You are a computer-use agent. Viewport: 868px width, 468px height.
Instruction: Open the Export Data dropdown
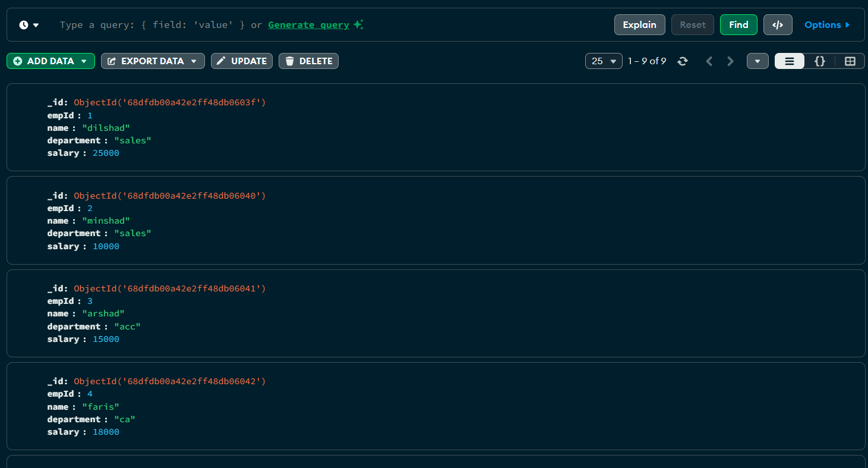click(153, 61)
